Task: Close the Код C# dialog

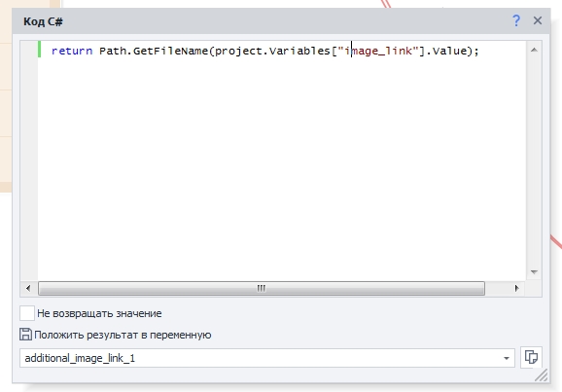Action: (538, 20)
